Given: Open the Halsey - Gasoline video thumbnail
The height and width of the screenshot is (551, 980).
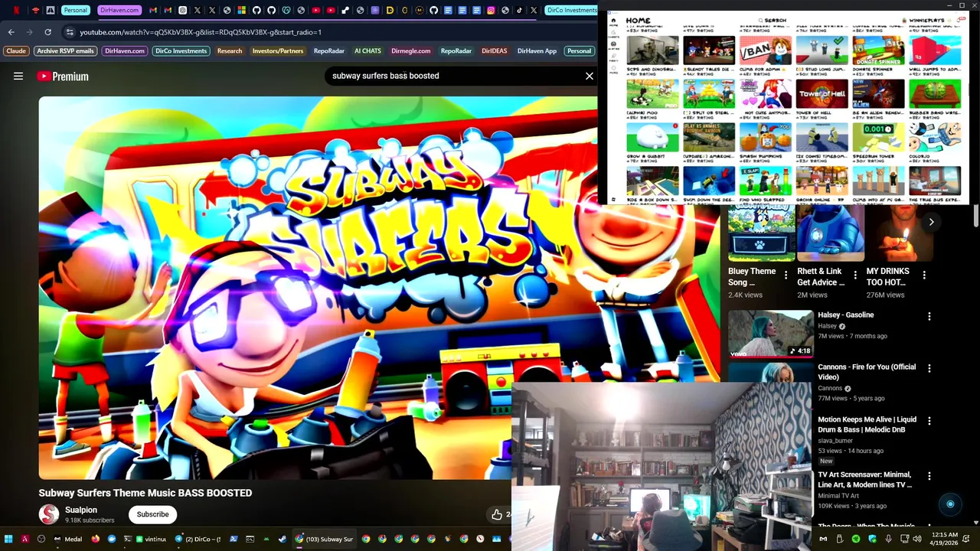Looking at the screenshot, I should (770, 334).
